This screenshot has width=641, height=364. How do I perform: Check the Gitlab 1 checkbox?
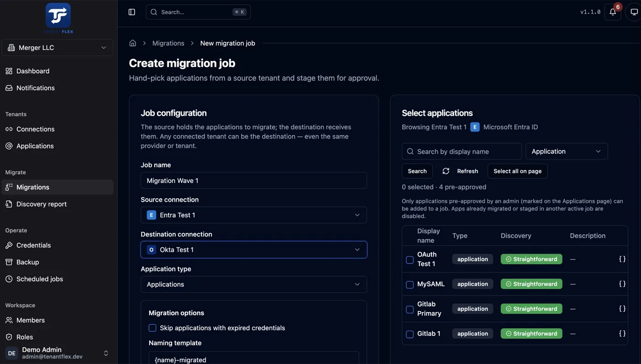(x=410, y=334)
